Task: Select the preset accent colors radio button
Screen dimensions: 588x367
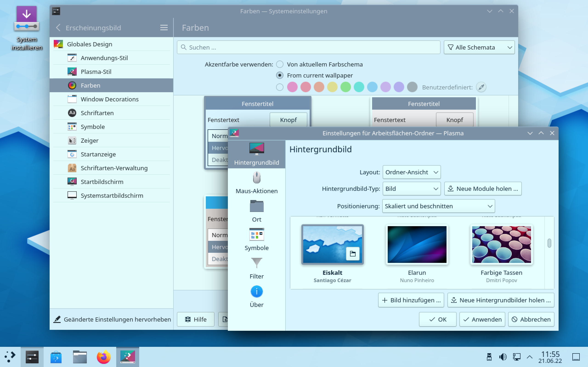Action: tap(280, 87)
